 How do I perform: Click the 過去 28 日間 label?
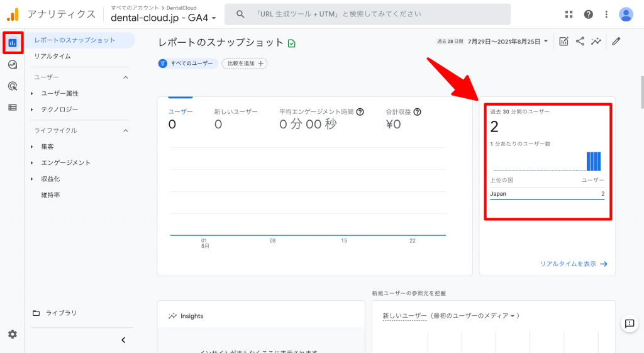coord(450,42)
